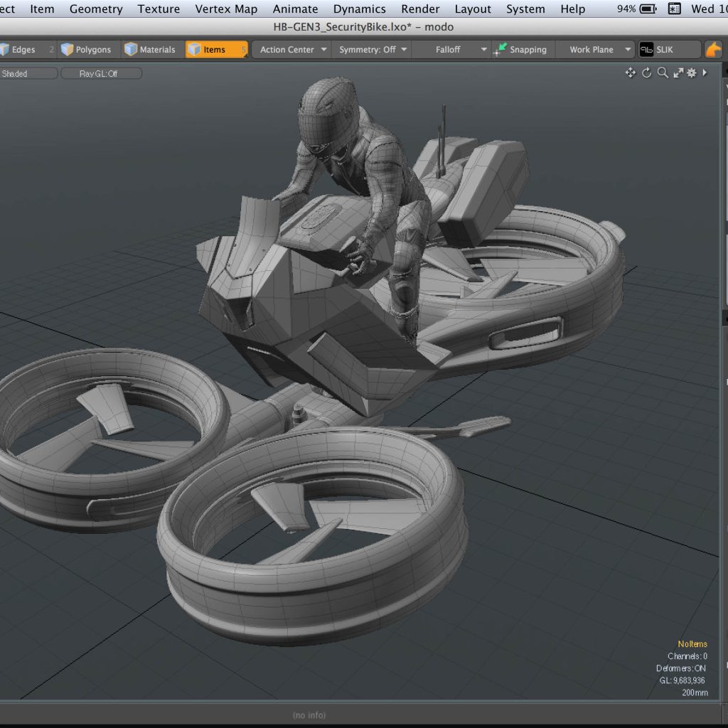Viewport: 728px width, 728px height.
Task: Click the maximize viewport arrows icon
Action: click(x=678, y=73)
